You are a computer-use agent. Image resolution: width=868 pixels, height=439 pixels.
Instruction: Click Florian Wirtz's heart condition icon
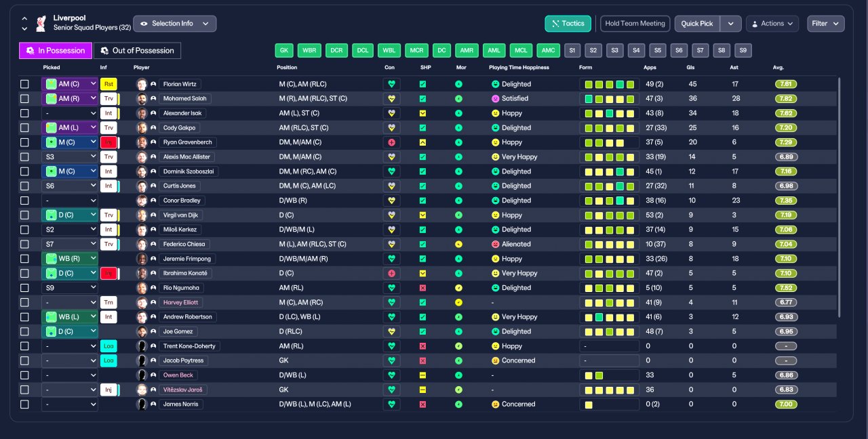click(x=391, y=84)
